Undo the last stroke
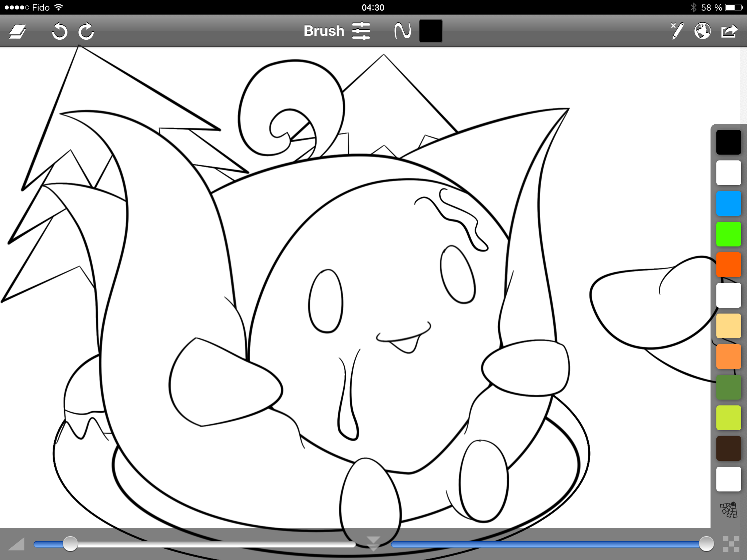This screenshot has width=747, height=560. pos(59,31)
